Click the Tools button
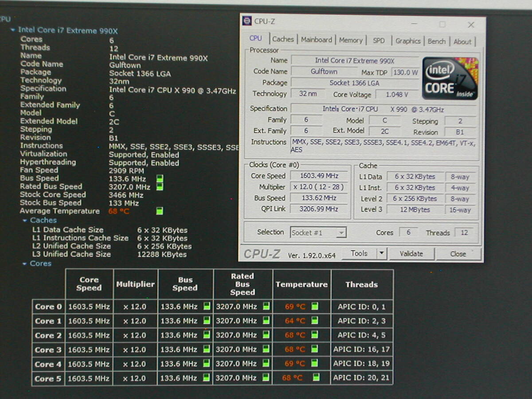The height and width of the screenshot is (399, 532). point(359,254)
